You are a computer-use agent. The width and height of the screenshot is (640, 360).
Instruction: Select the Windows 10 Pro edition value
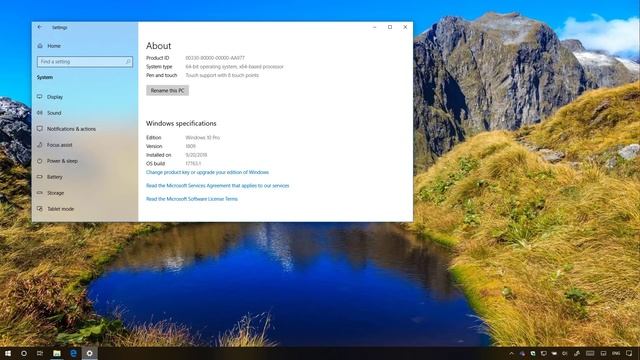(202, 138)
